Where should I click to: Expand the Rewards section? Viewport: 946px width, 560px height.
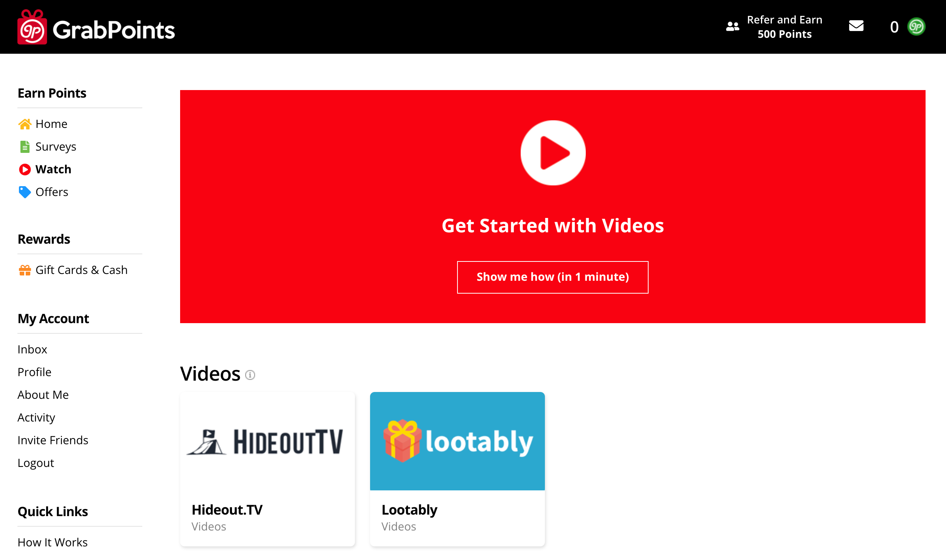click(x=44, y=239)
